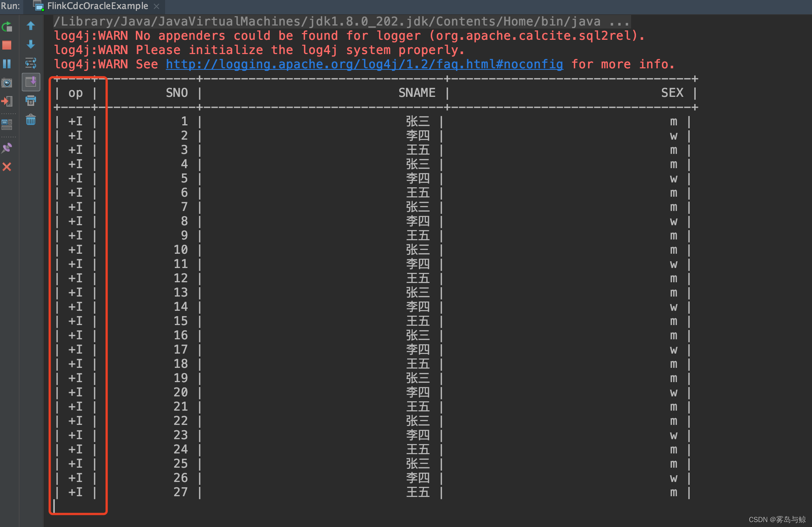This screenshot has height=527, width=812.
Task: Clear all console output
Action: coord(31,120)
